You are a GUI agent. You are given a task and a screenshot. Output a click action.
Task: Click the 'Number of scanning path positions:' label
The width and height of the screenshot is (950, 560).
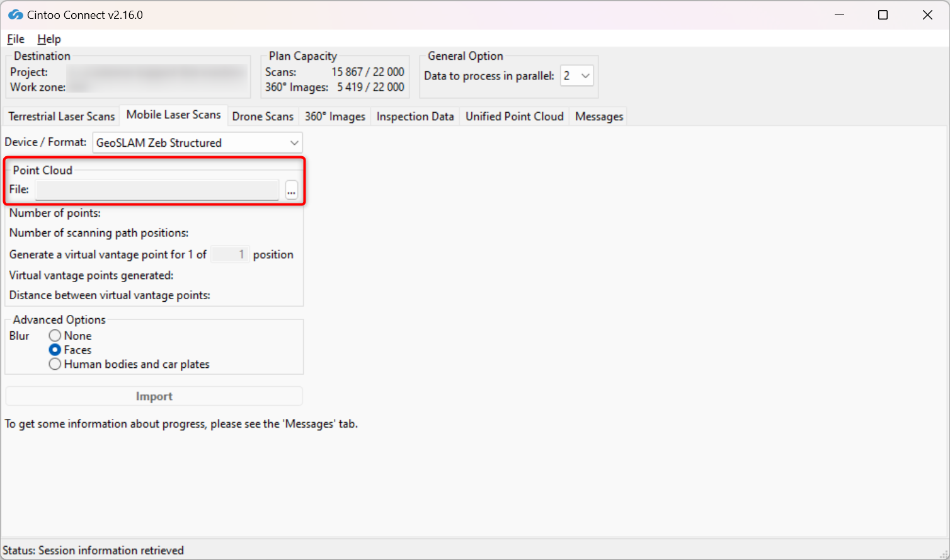[x=99, y=232]
